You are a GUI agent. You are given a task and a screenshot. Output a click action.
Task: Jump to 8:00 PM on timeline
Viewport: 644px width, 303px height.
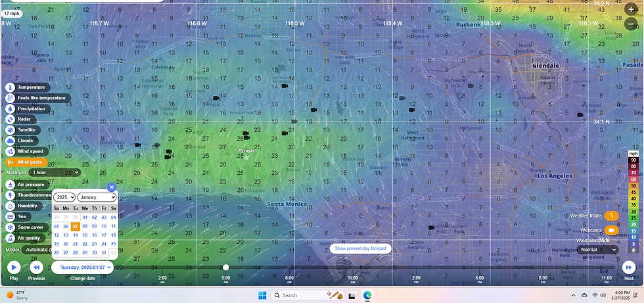tap(543, 279)
